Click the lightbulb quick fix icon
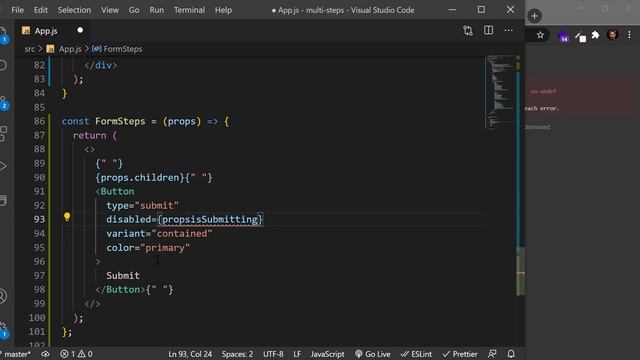The image size is (640, 360). point(67,217)
